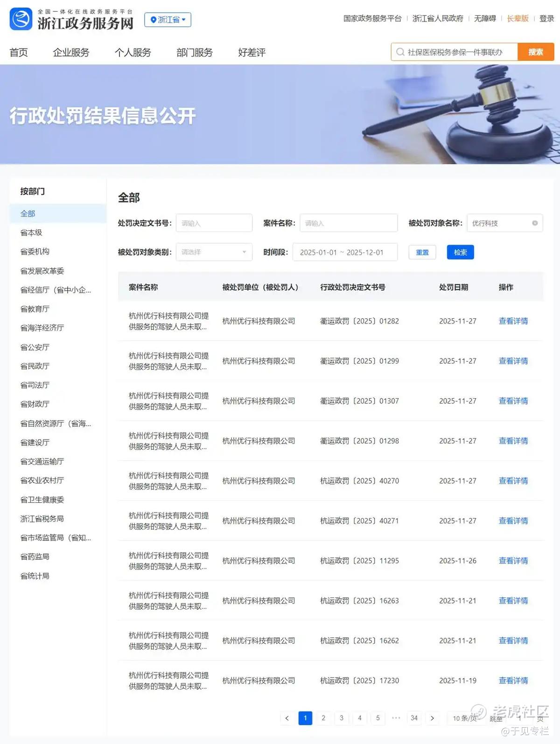Jump to last page 34
This screenshot has height=744, width=560.
click(414, 718)
